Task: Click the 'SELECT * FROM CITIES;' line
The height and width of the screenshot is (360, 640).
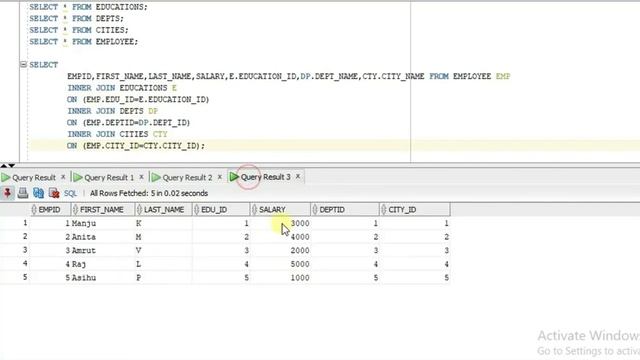Action: tap(79, 30)
